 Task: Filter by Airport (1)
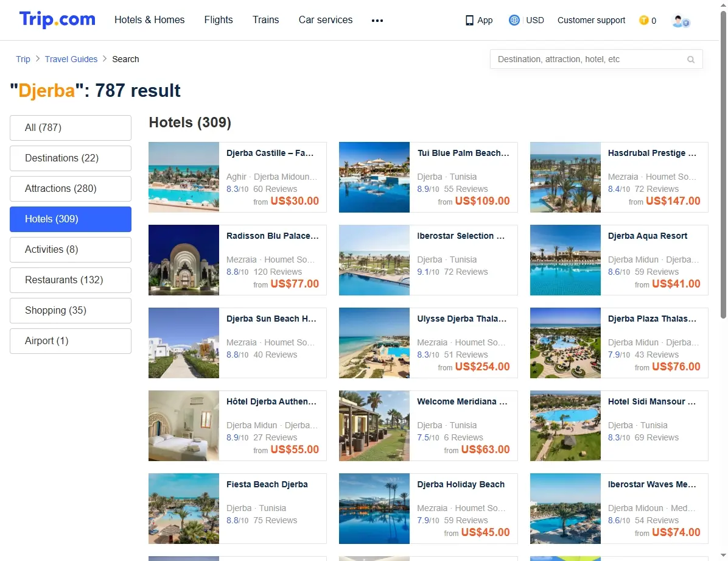[x=71, y=341]
